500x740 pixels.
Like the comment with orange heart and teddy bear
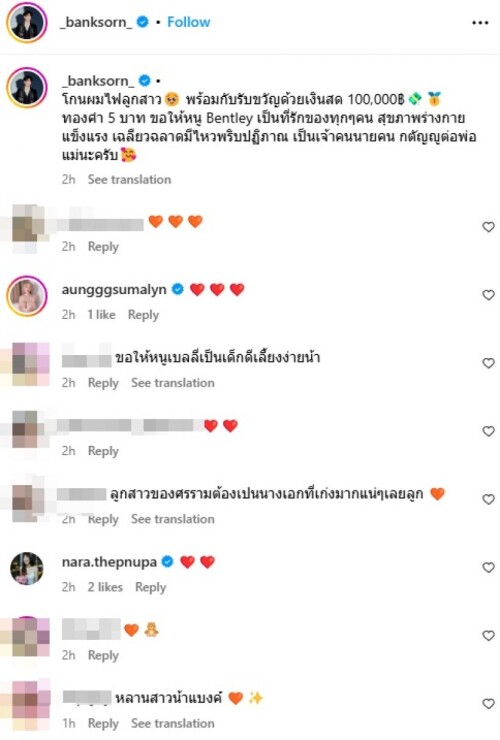[488, 636]
